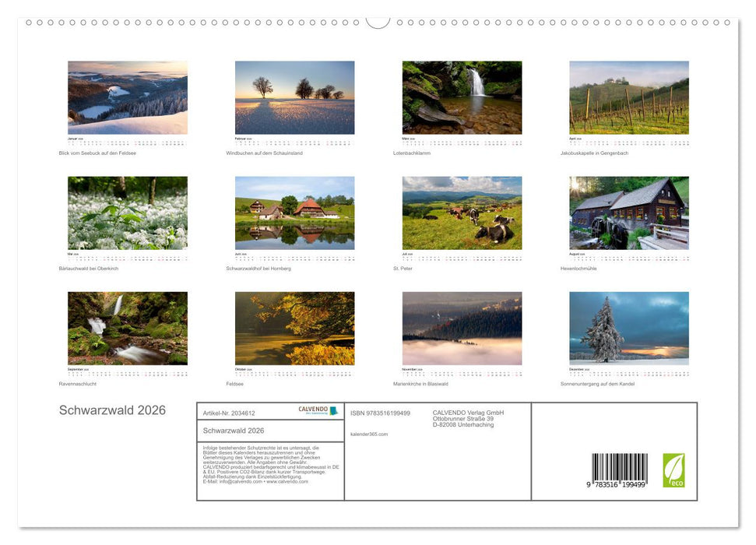The height and width of the screenshot is (545, 756).
Task: Select the Lotenbachklamm waterfall thumbnail
Action: pyautogui.click(x=461, y=96)
